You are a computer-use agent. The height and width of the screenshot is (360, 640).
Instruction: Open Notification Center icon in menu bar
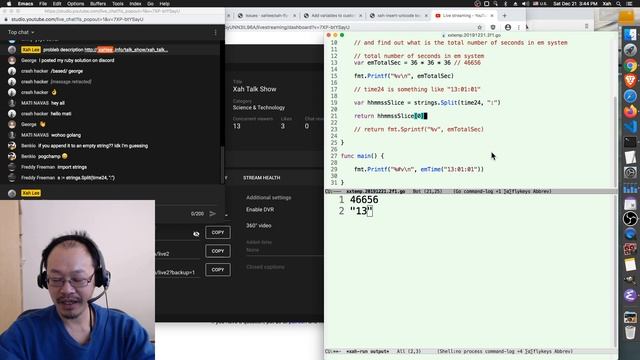click(x=630, y=4)
